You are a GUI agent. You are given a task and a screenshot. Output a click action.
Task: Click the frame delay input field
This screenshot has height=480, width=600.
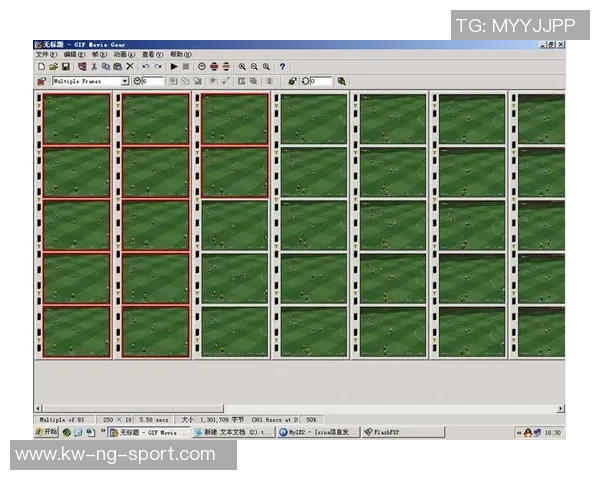pos(153,81)
